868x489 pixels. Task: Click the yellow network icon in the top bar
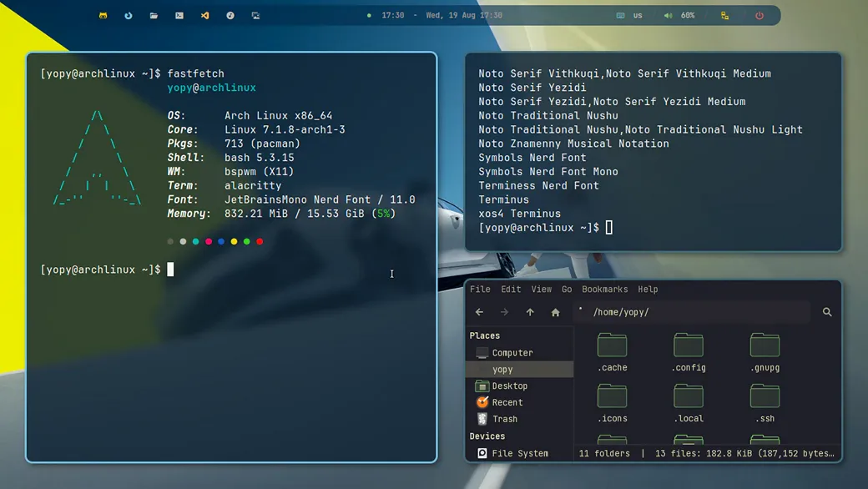[x=724, y=16]
